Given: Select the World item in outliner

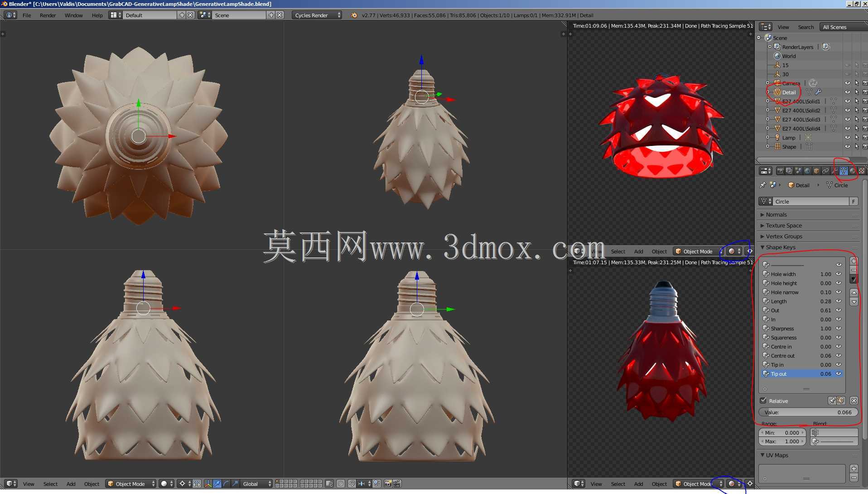Looking at the screenshot, I should click(x=788, y=56).
